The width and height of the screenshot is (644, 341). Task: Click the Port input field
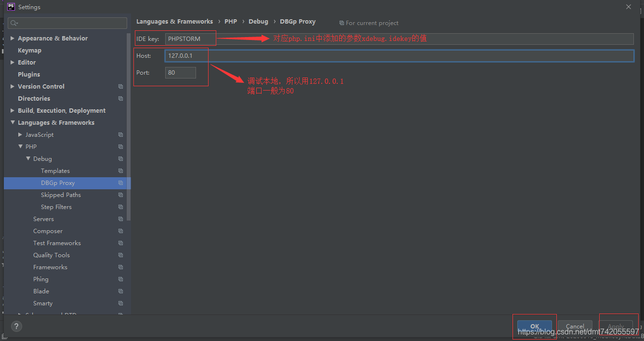(181, 73)
